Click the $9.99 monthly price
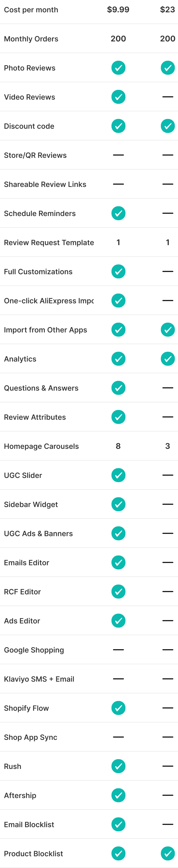The height and width of the screenshot is (868, 178). click(118, 10)
